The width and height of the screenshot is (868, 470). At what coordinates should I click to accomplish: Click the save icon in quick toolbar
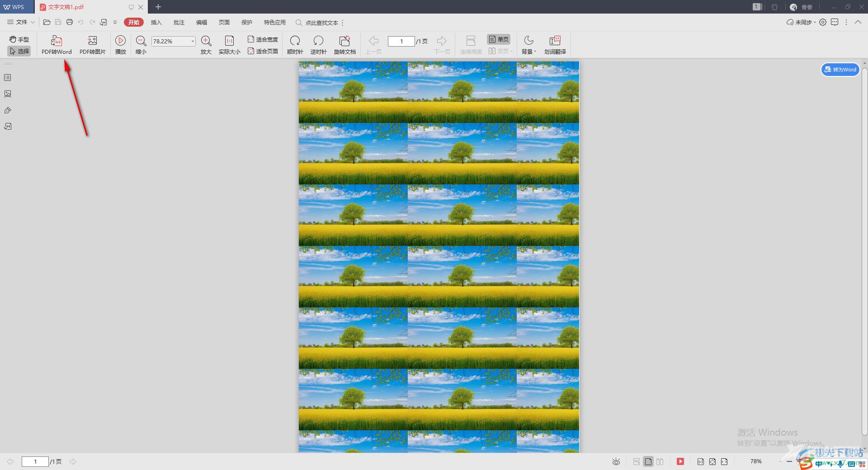click(58, 22)
